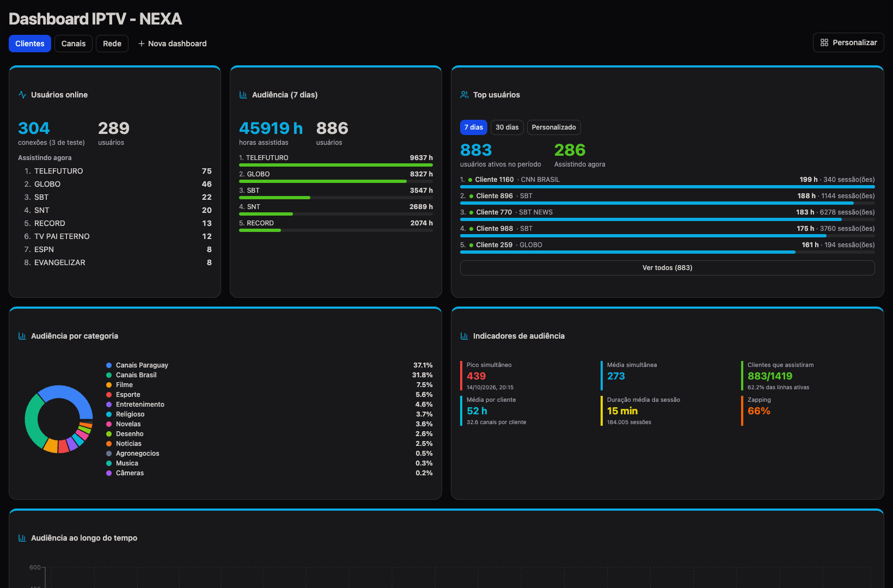Open the Rede tab

coord(112,44)
